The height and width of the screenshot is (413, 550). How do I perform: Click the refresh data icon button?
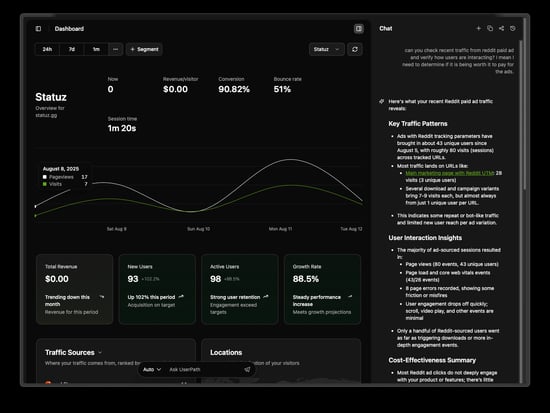tap(355, 49)
